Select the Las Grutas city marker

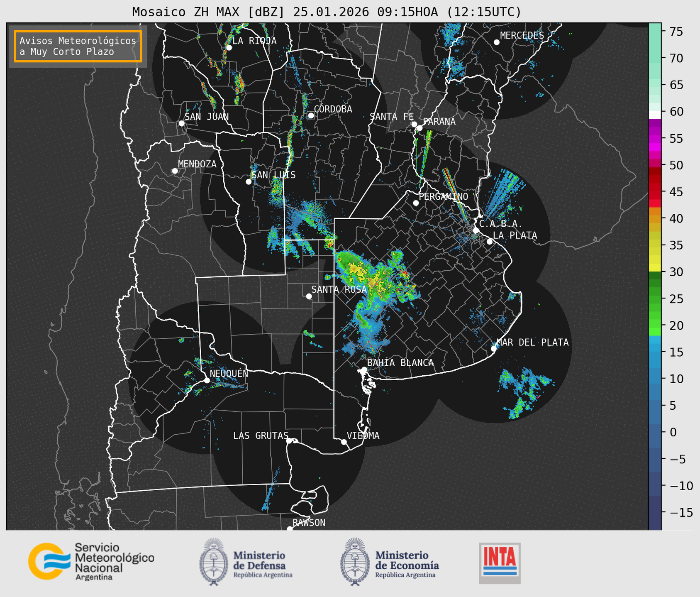289,440
